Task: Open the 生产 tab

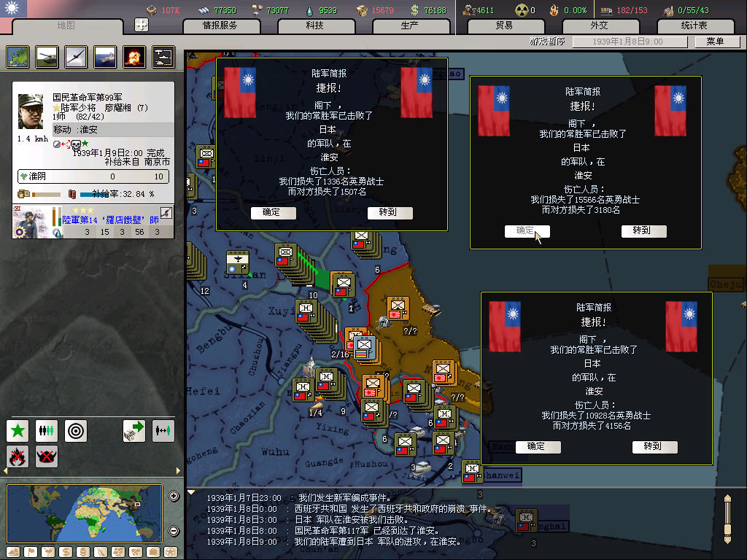Action: point(410,26)
